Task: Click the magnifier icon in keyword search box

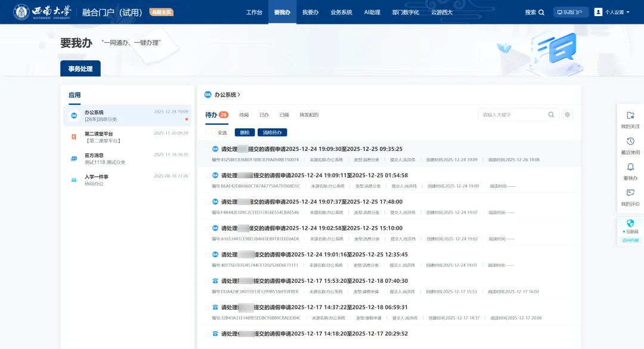Action: click(x=551, y=115)
